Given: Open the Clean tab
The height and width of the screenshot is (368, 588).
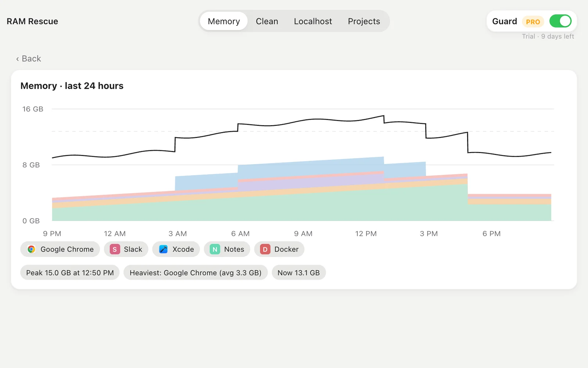Looking at the screenshot, I should click(x=267, y=21).
